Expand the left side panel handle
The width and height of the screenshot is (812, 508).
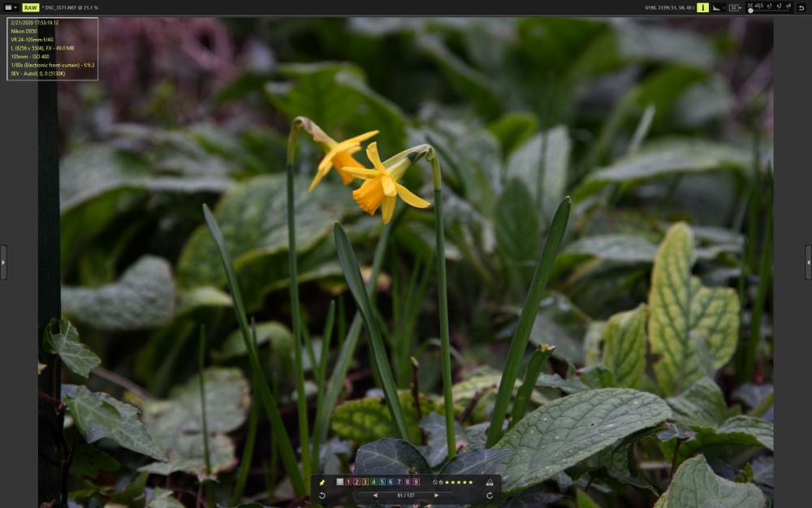[3, 263]
